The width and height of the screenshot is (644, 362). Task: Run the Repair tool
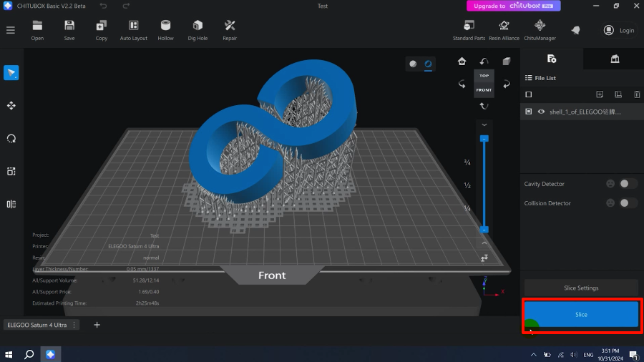230,26
